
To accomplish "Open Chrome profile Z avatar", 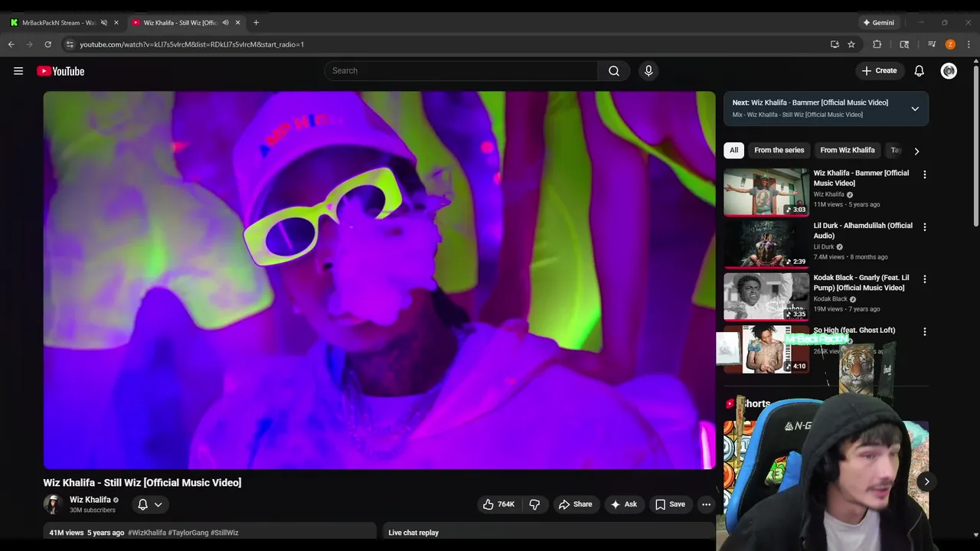I will click(x=950, y=44).
